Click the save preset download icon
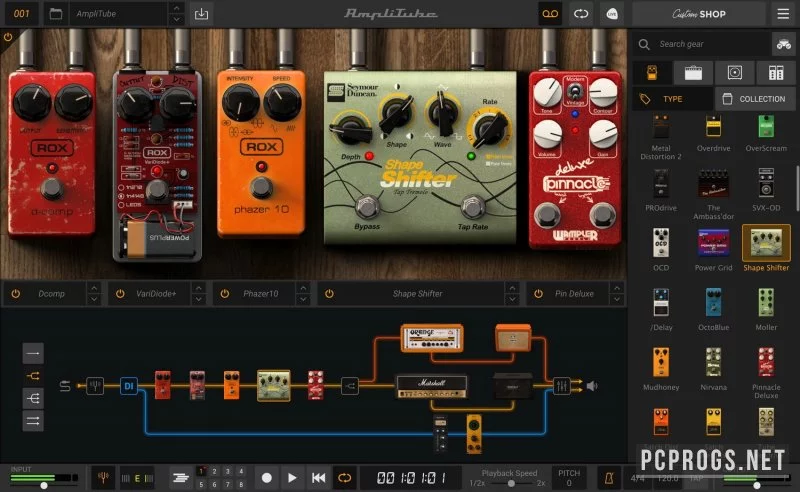The height and width of the screenshot is (492, 800). [202, 14]
